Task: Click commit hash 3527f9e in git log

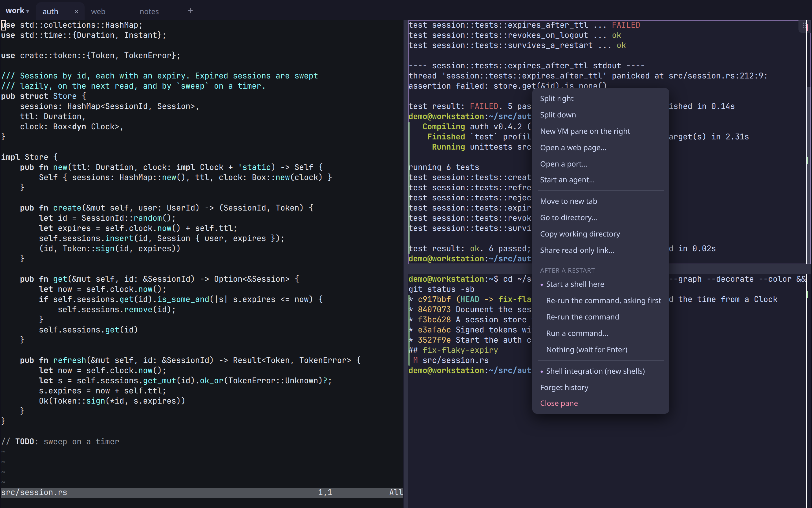Action: (434, 340)
